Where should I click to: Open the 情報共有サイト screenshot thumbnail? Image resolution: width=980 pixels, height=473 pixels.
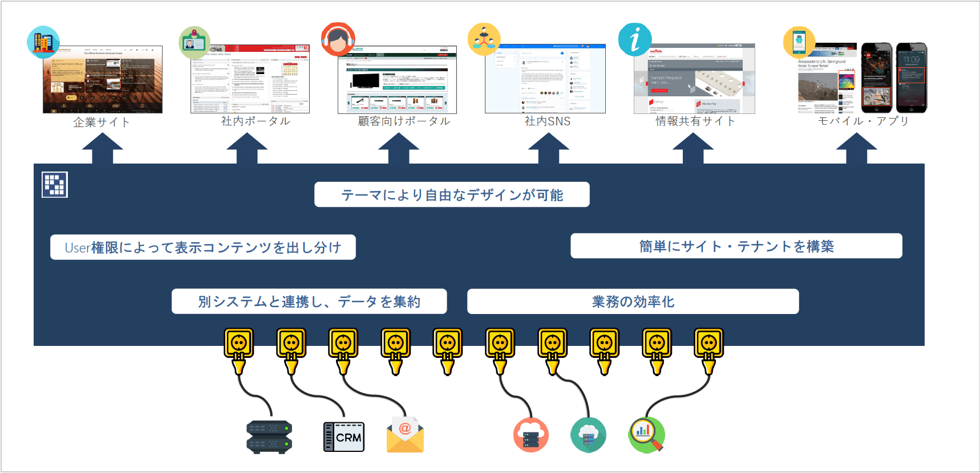tap(694, 79)
